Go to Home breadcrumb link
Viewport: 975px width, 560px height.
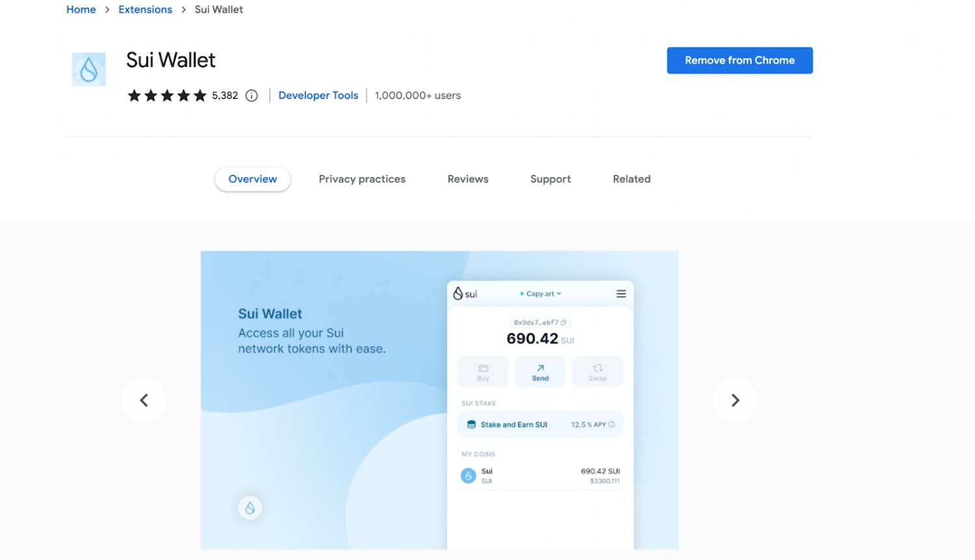pyautogui.click(x=81, y=10)
